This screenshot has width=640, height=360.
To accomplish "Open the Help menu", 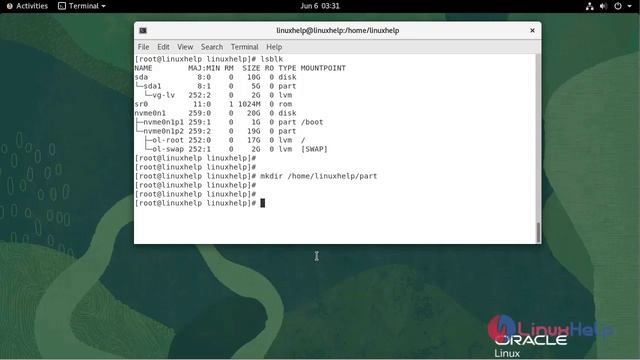I will pos(274,47).
